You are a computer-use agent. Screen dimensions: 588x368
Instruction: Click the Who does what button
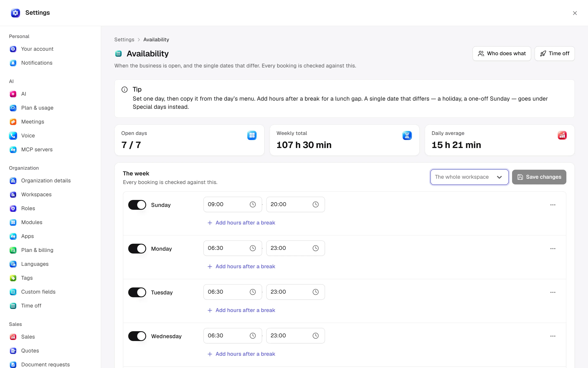tap(501, 54)
